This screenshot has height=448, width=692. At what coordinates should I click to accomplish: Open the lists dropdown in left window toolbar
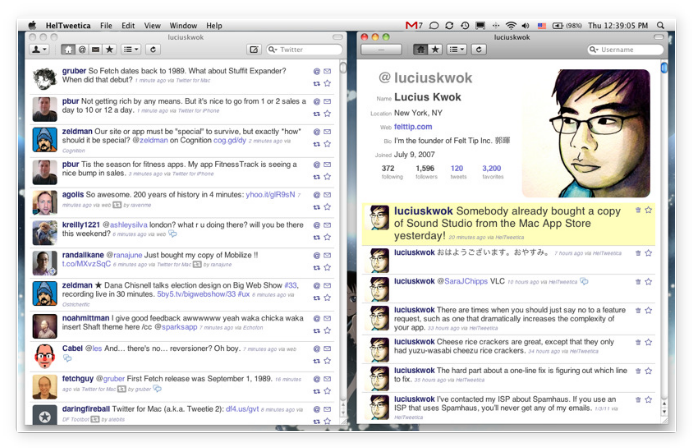tap(131, 49)
